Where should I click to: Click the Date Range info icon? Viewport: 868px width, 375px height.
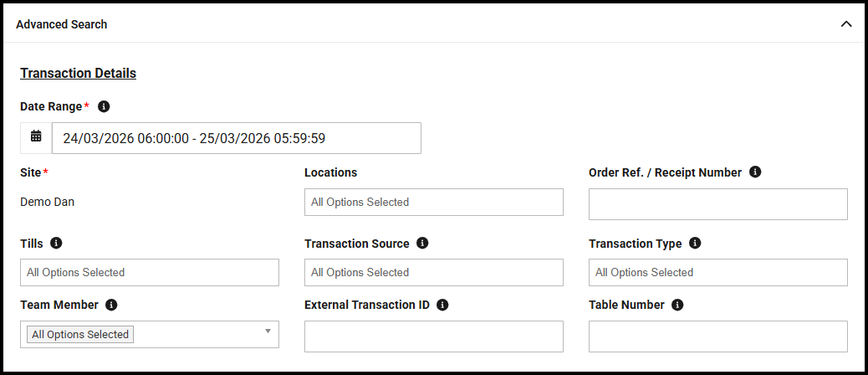tap(104, 106)
